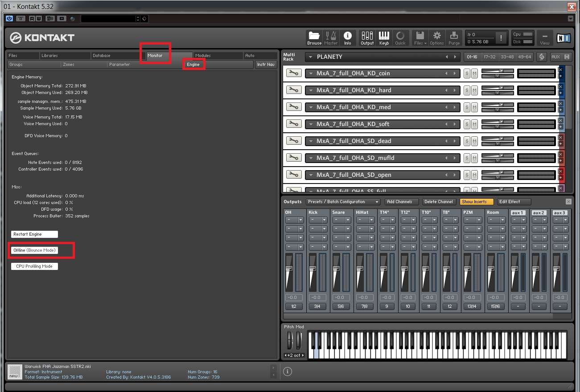580x392 pixels.
Task: Click the Purge icon
Action: pyautogui.click(x=454, y=37)
